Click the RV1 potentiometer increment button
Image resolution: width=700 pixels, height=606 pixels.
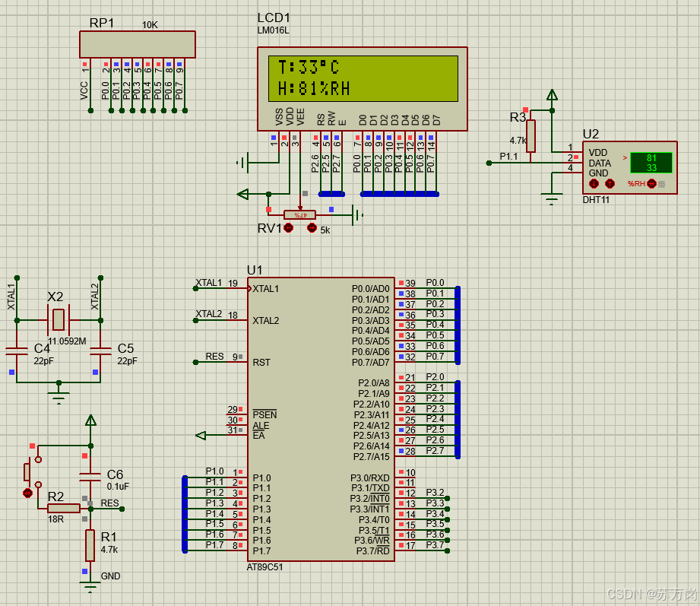coord(312,228)
